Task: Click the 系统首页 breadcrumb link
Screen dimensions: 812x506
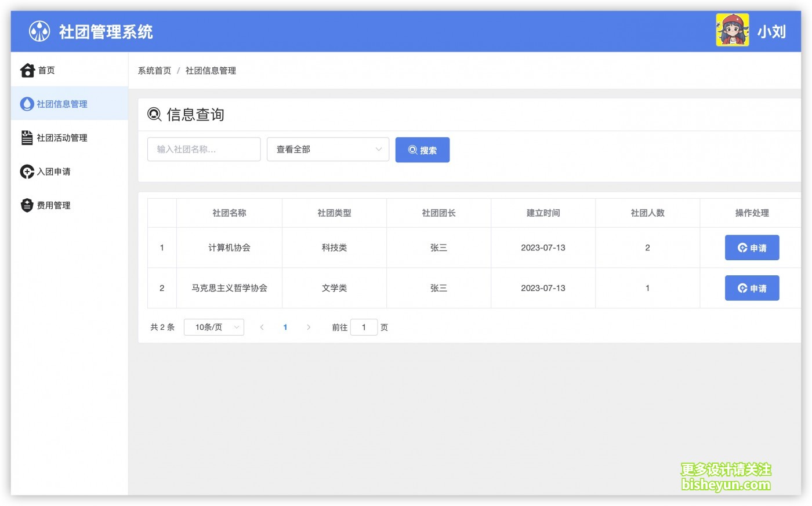Action: click(x=154, y=71)
